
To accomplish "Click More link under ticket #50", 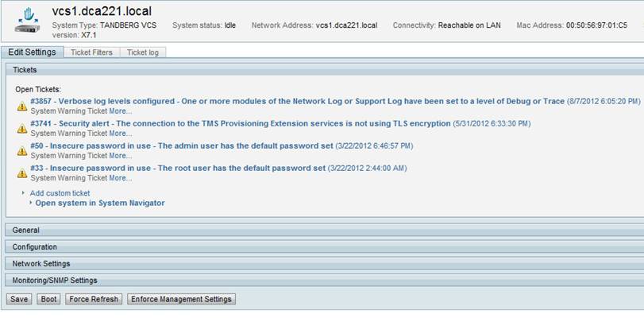I will point(121,156).
